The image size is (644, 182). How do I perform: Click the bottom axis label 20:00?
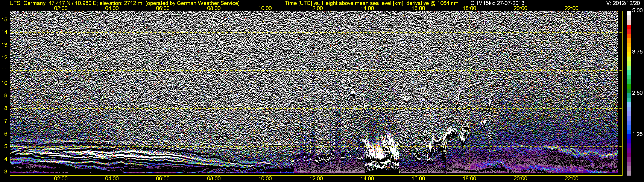tap(521, 179)
